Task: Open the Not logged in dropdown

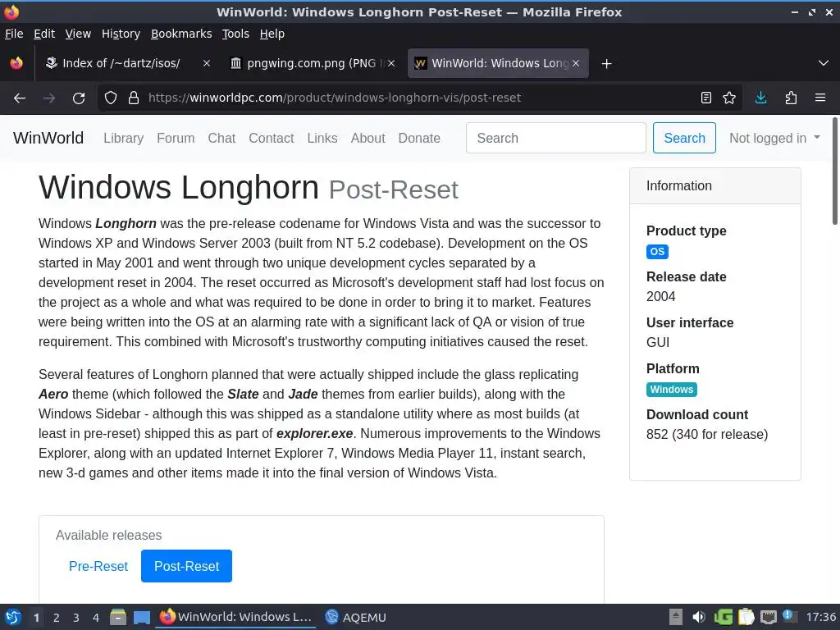Action: pyautogui.click(x=774, y=138)
